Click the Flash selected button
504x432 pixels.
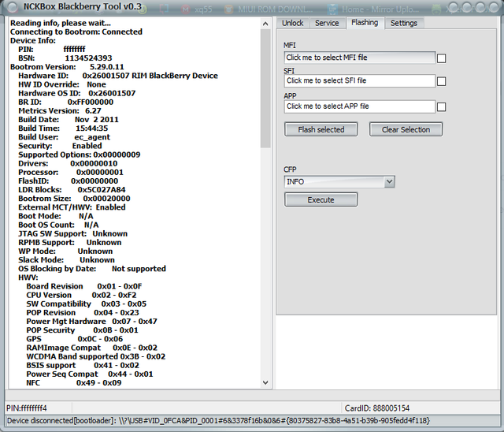321,129
